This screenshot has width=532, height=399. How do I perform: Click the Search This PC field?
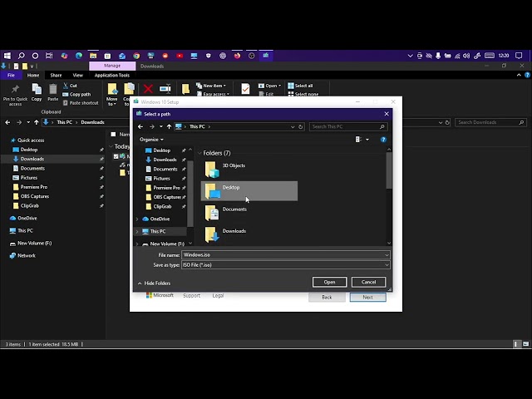[x=348, y=127]
